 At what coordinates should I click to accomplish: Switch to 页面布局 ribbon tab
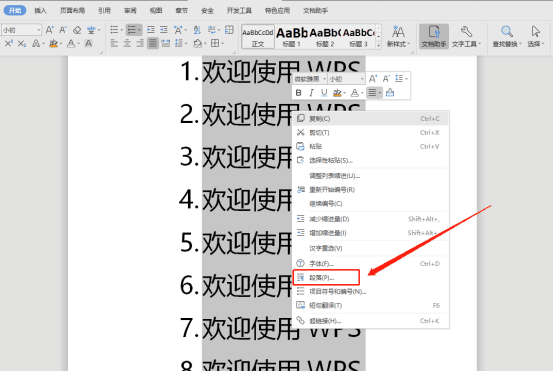pyautogui.click(x=72, y=11)
